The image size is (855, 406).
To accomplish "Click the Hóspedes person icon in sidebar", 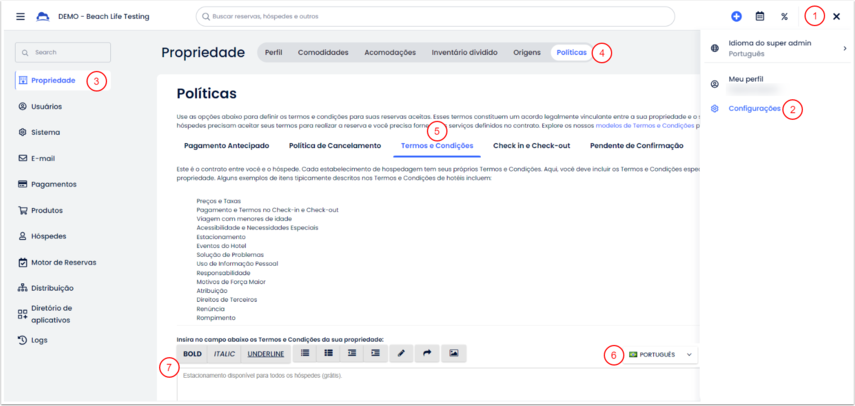I will point(23,237).
